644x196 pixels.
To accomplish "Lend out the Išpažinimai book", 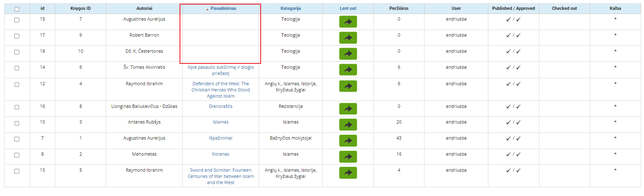I will [x=348, y=140].
